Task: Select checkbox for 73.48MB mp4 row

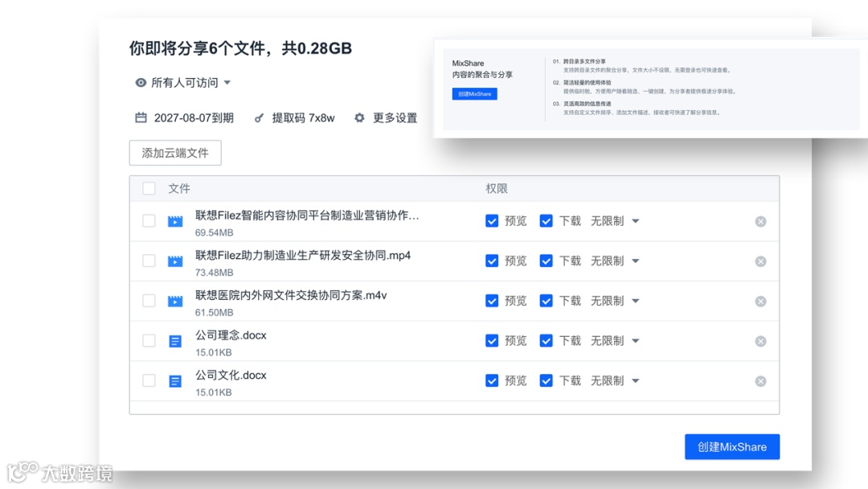Action: (x=149, y=261)
